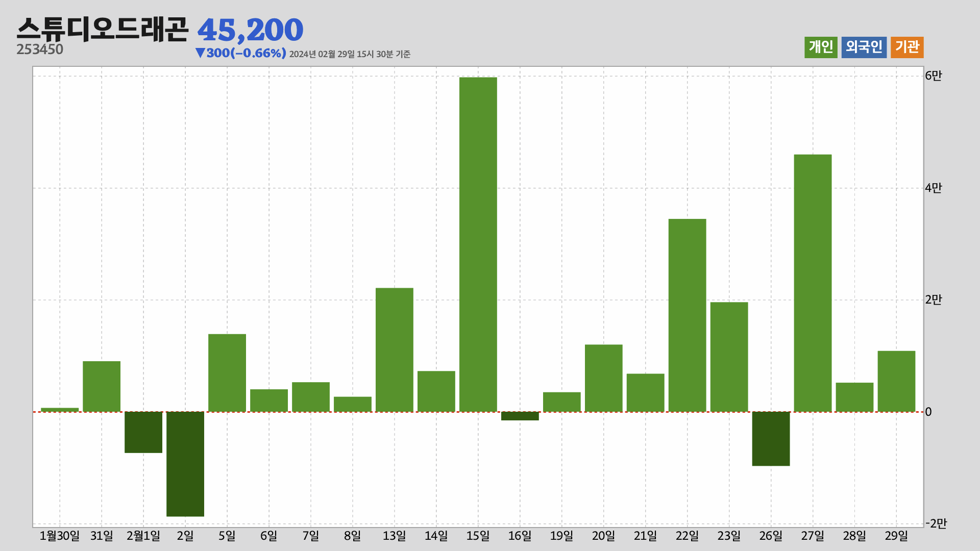The height and width of the screenshot is (551, 980).
Task: Click the bar for 22일
Action: tap(687, 315)
